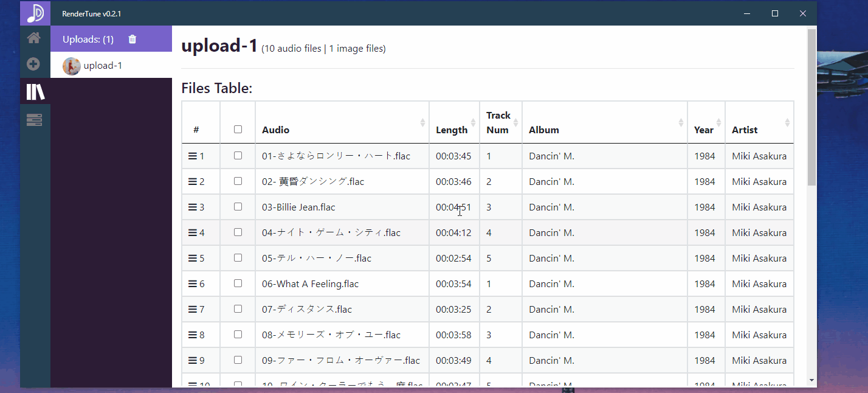868x393 pixels.
Task: Grab the drag handle for row 4
Action: click(x=192, y=232)
